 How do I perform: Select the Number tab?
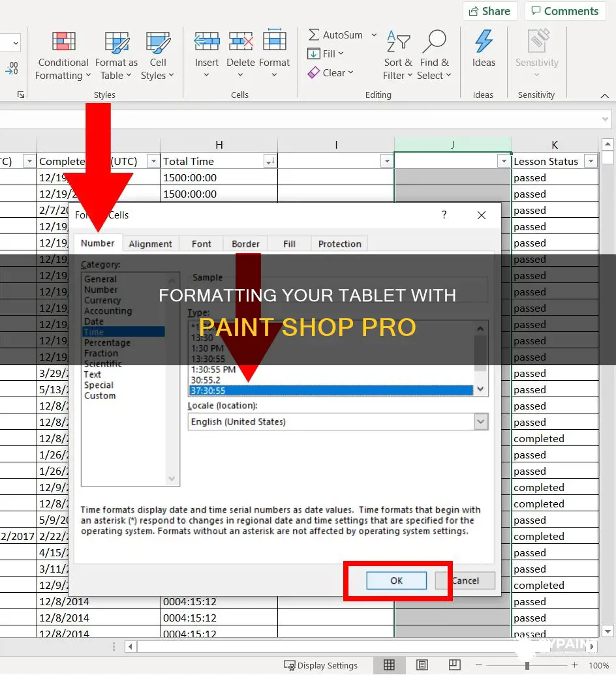(x=98, y=243)
